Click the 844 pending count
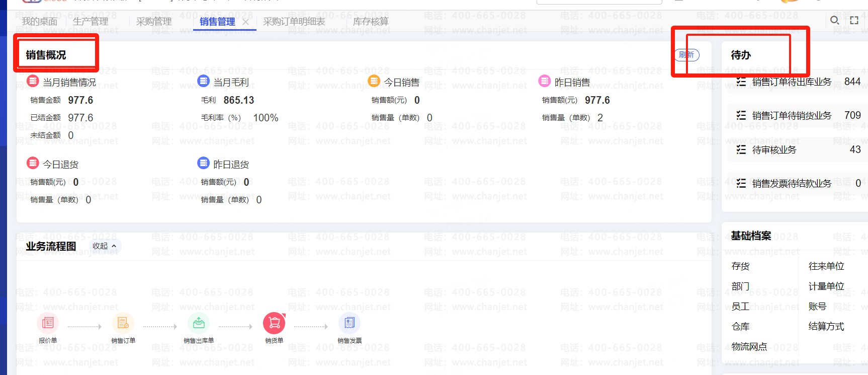The image size is (868, 375). [x=852, y=82]
